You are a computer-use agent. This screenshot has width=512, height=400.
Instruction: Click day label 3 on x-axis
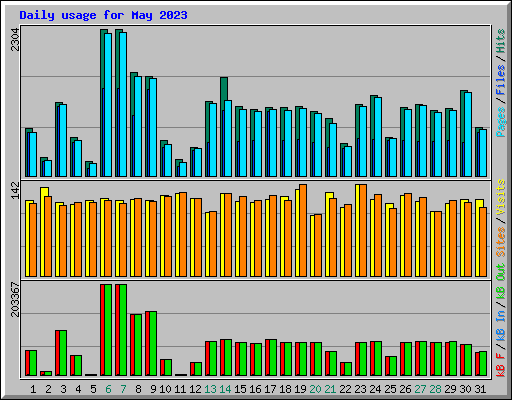point(63,389)
